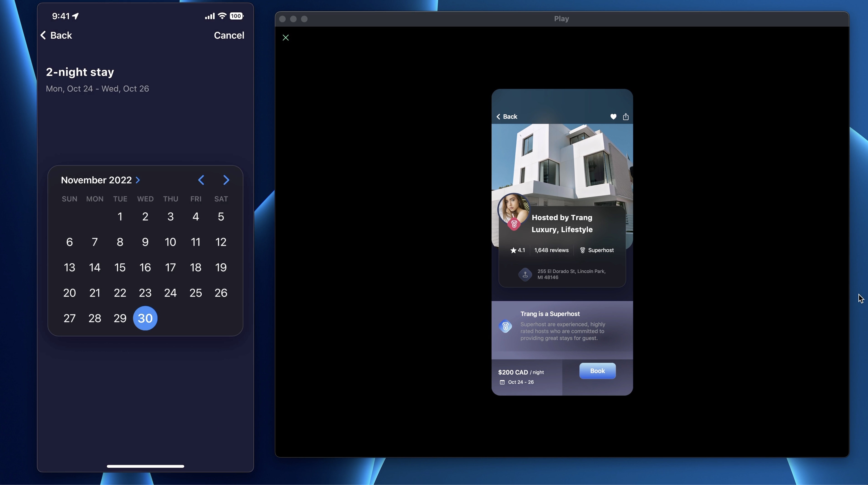Tap Back on the listing preview
Screen dimensions: 868x485
tap(507, 117)
